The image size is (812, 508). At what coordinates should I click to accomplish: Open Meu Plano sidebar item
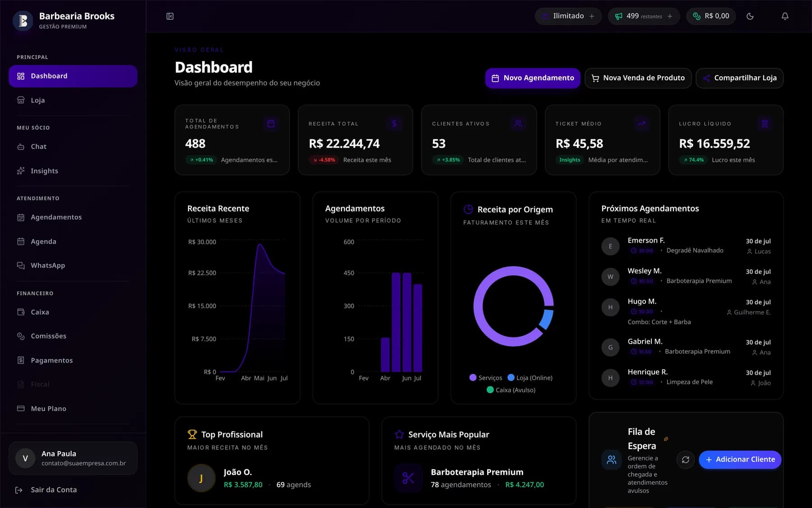pos(73,409)
